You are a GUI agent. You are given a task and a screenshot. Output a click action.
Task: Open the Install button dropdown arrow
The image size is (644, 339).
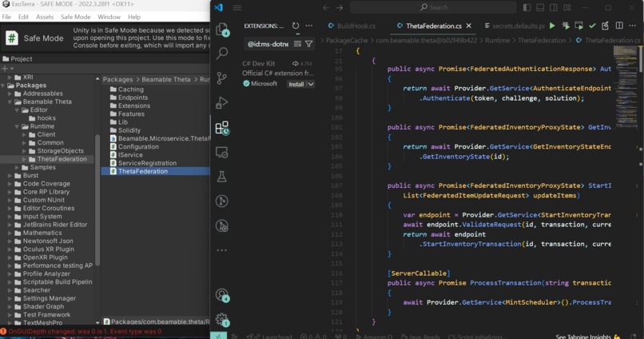311,84
